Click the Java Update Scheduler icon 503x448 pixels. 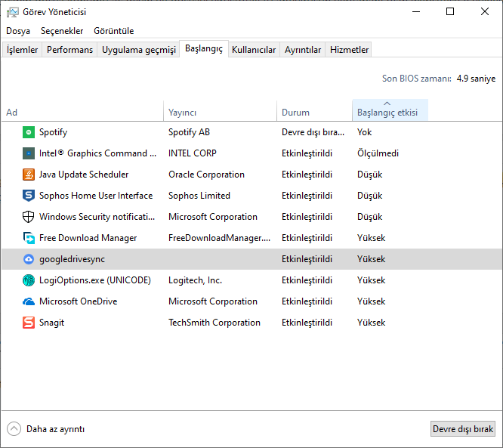tap(29, 175)
